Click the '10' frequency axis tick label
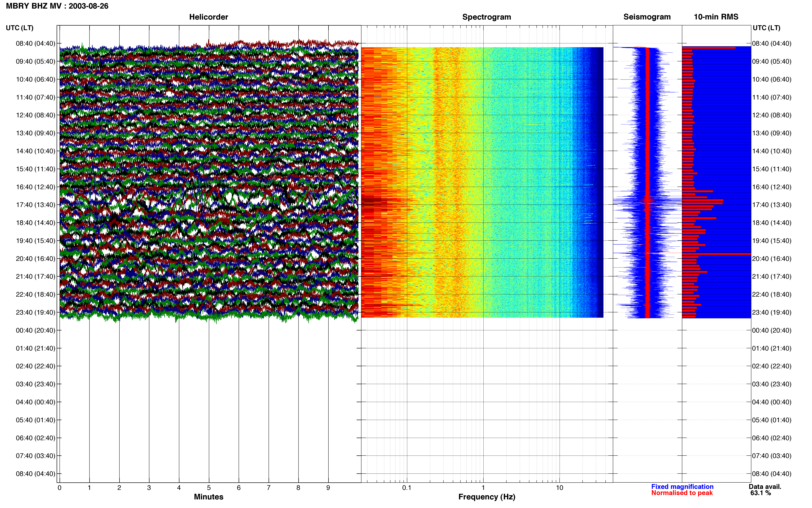 click(x=559, y=488)
